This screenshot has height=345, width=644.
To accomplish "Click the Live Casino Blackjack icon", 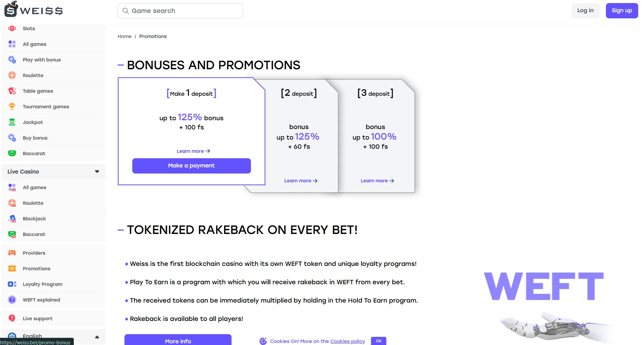I will 12,219.
